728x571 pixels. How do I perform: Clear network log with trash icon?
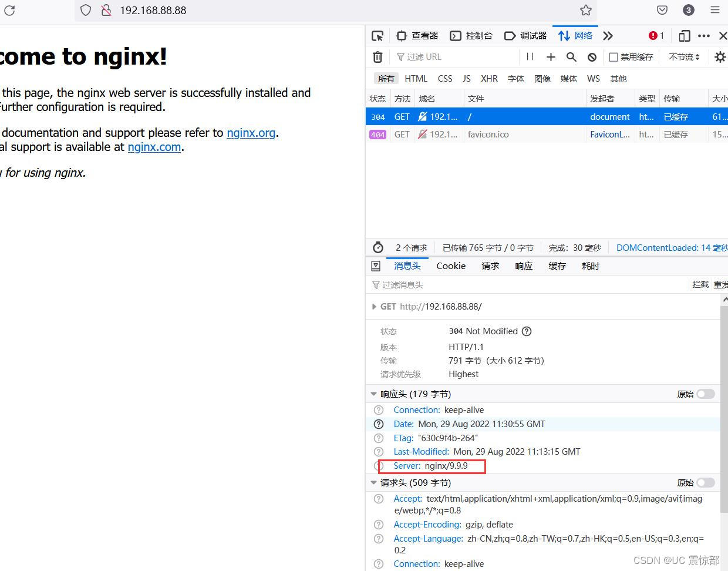coord(378,57)
